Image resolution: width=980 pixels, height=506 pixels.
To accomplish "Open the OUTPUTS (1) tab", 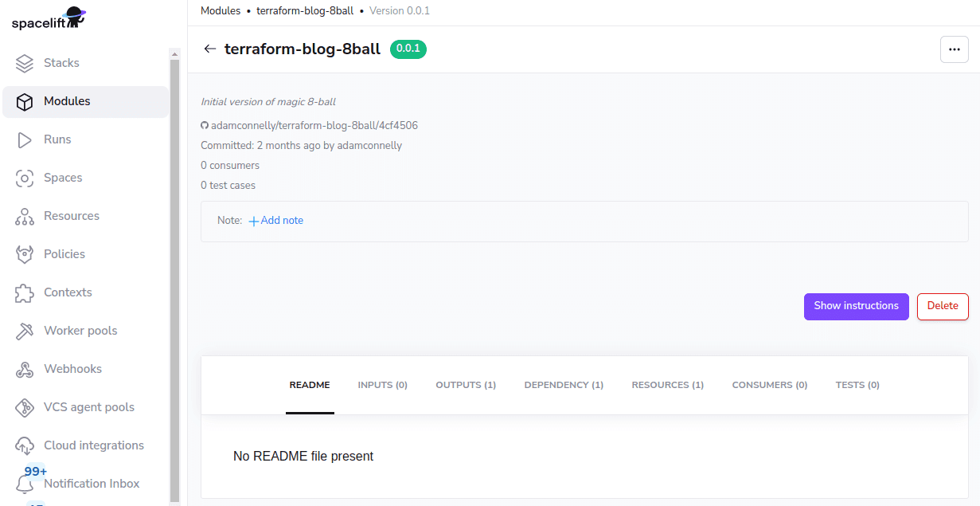I will point(466,385).
